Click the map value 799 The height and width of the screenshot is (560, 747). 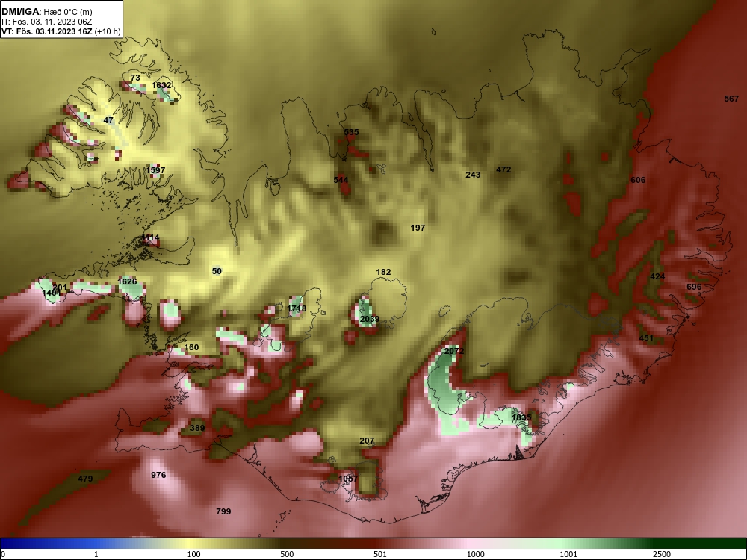pyautogui.click(x=223, y=511)
